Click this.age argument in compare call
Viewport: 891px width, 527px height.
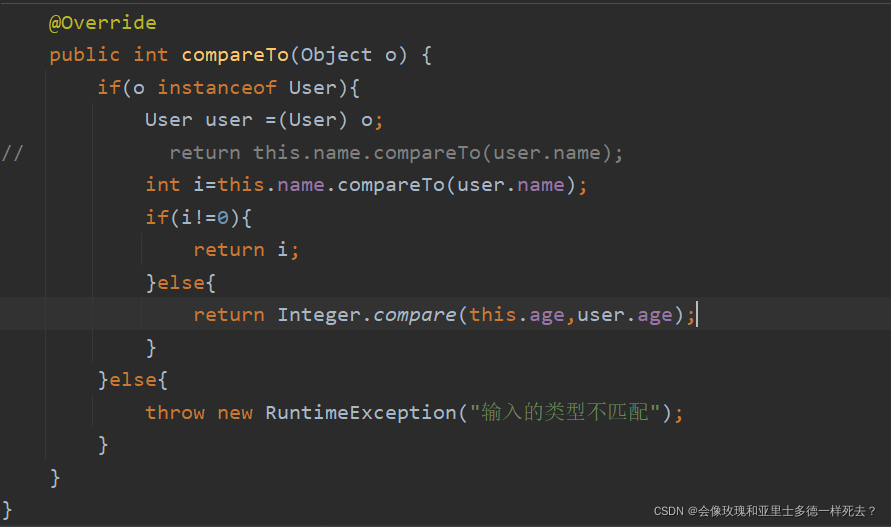pyautogui.click(x=517, y=315)
